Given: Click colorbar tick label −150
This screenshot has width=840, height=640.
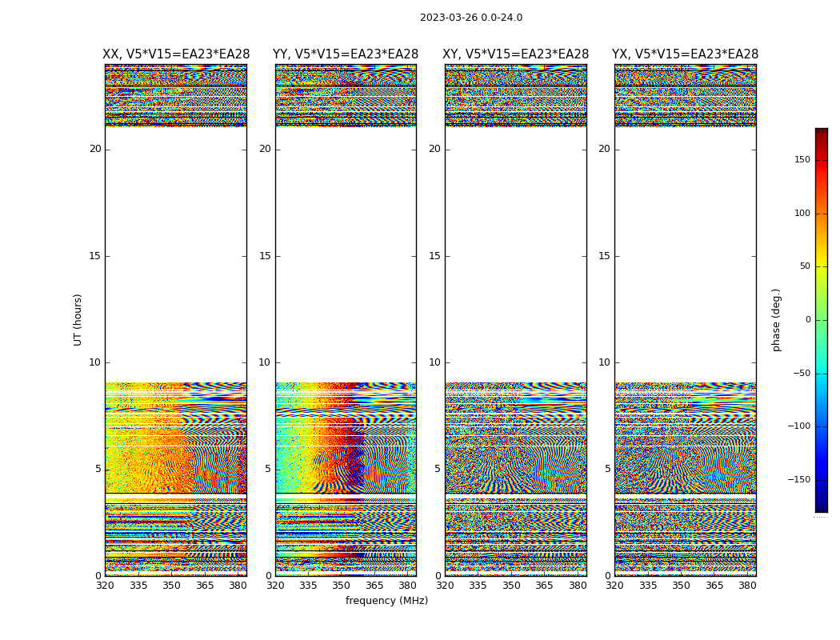Looking at the screenshot, I should click(x=798, y=479).
